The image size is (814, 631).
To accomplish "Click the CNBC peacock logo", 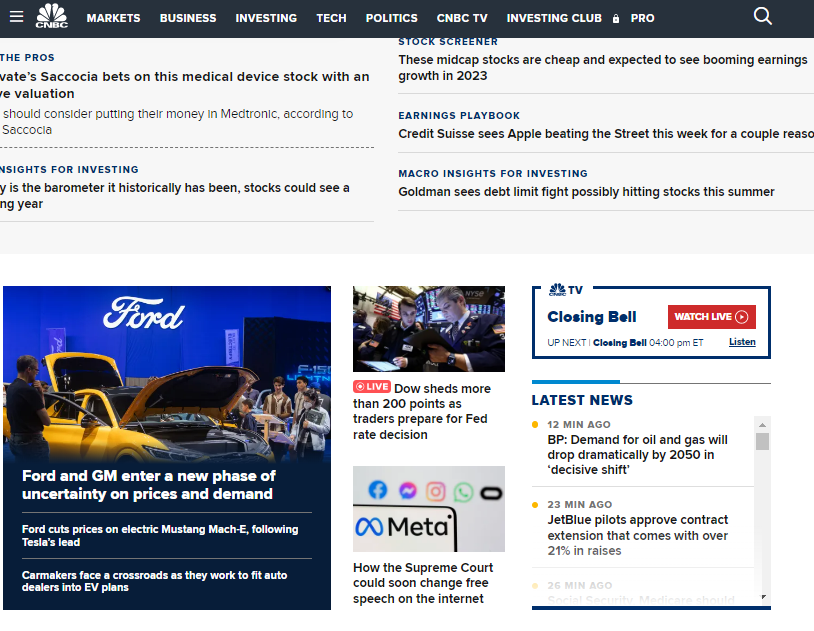I will click(51, 16).
